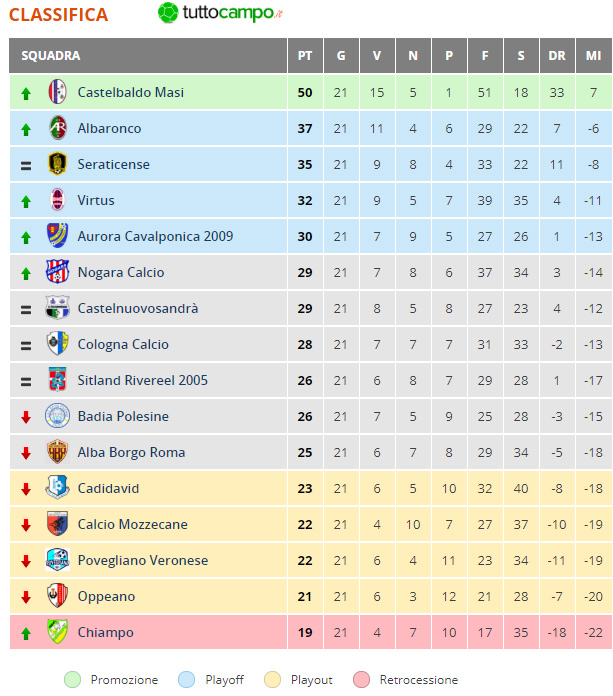Screen dimensions: 613x696
Task: Click red down arrow beside Cadidavid
Action: [26, 489]
